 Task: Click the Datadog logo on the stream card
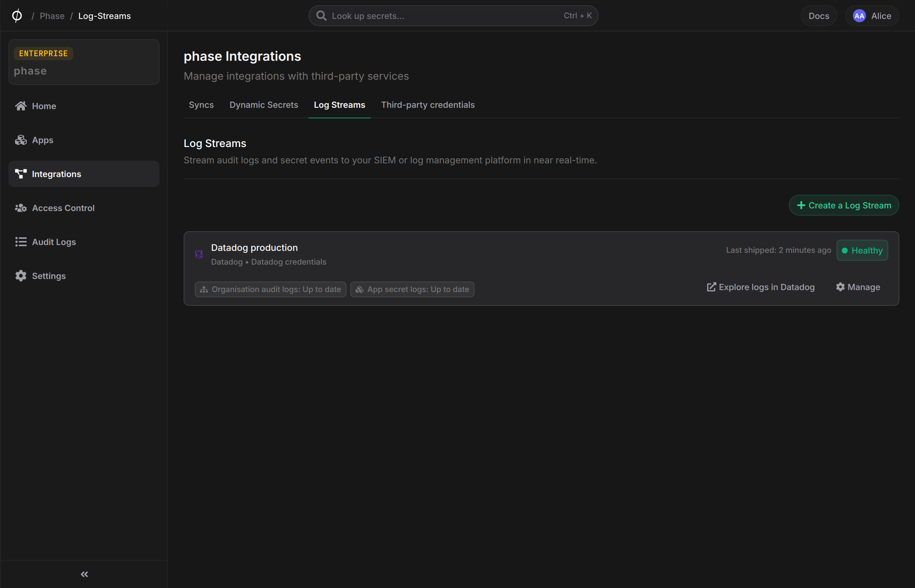point(199,254)
